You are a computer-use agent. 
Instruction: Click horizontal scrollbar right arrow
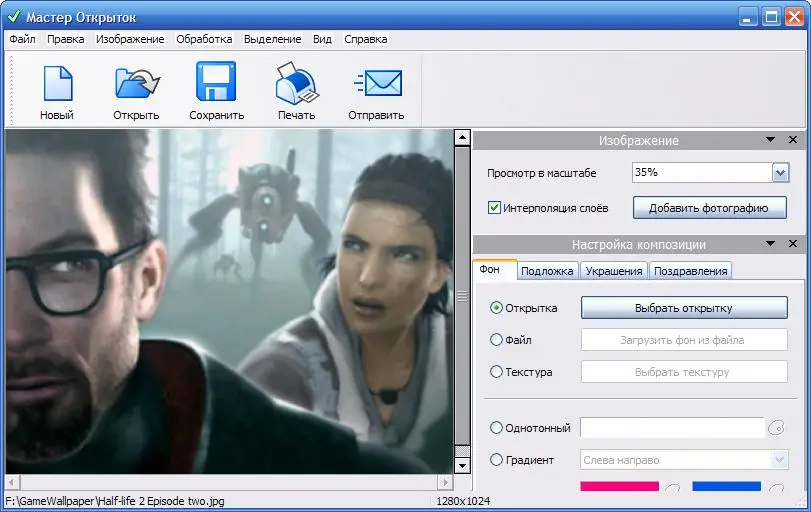pyautogui.click(x=445, y=483)
